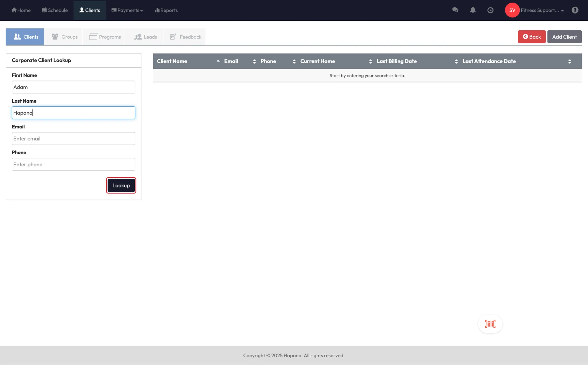Open the Schedule navigation item

click(55, 10)
